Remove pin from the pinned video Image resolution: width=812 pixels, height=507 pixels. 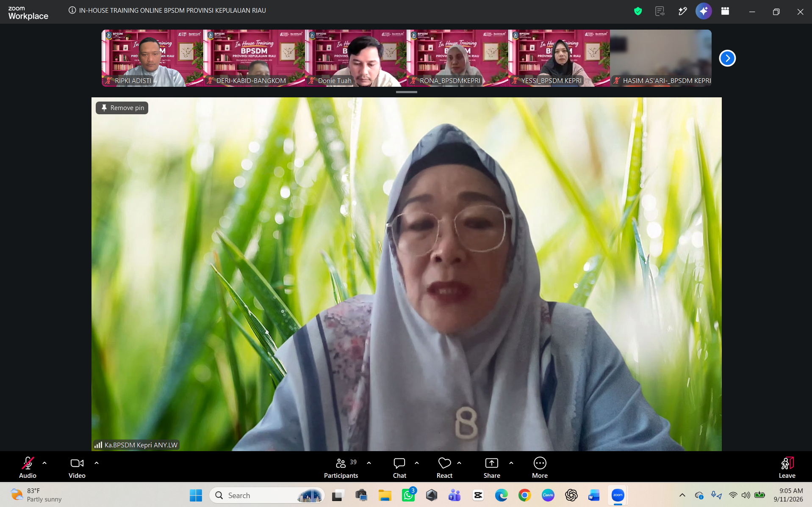tap(122, 108)
